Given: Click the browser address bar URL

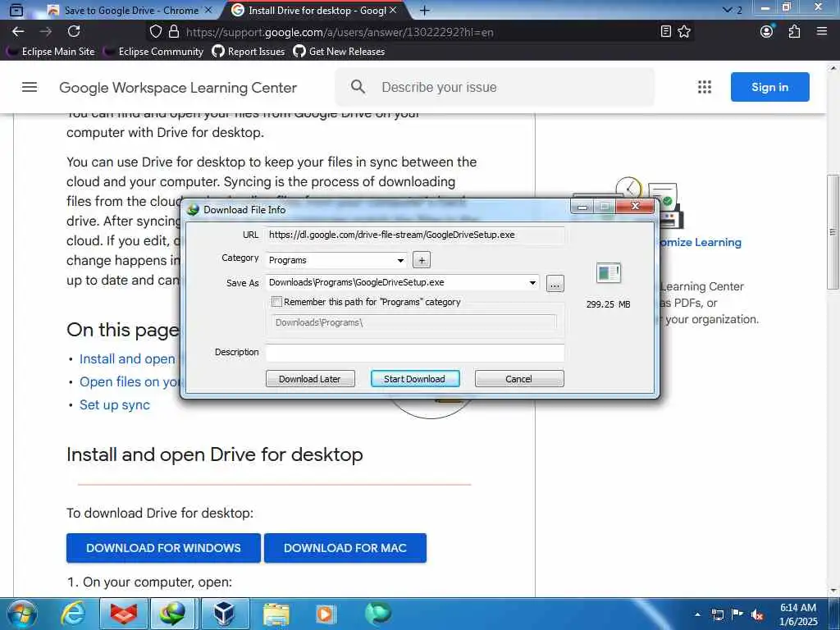Looking at the screenshot, I should pyautogui.click(x=340, y=32).
